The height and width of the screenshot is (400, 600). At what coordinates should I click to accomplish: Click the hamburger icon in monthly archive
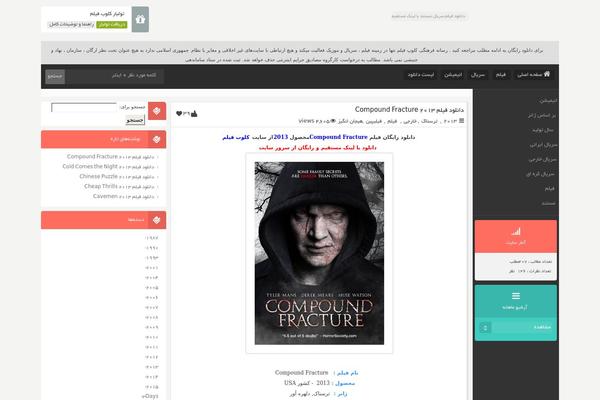516,296
